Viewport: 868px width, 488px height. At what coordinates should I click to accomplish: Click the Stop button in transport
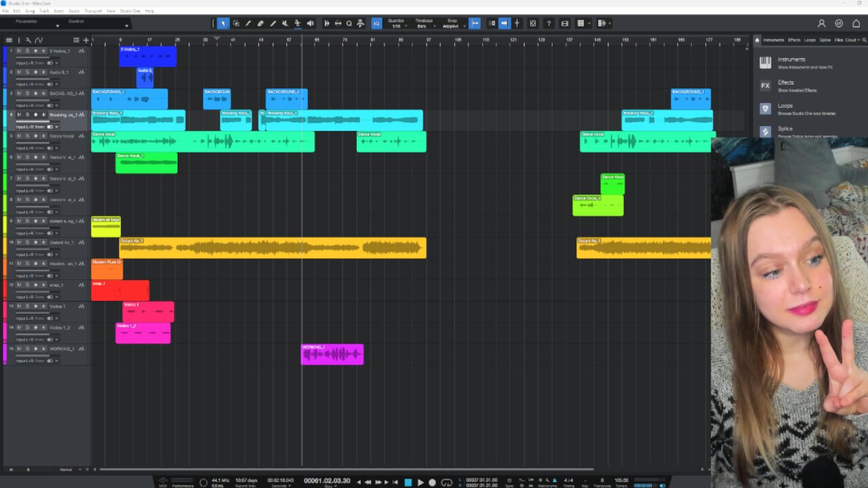408,483
